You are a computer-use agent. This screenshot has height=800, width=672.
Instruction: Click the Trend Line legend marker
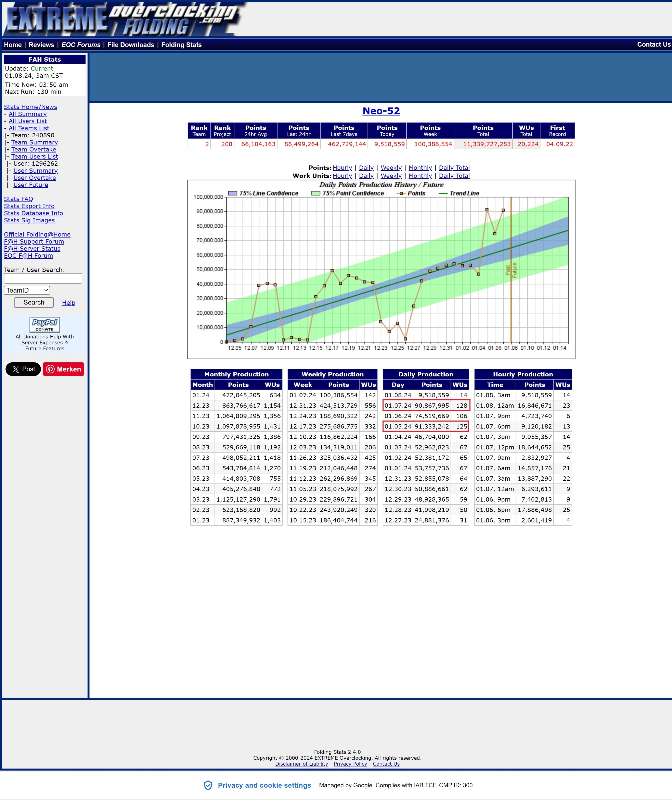(x=443, y=193)
